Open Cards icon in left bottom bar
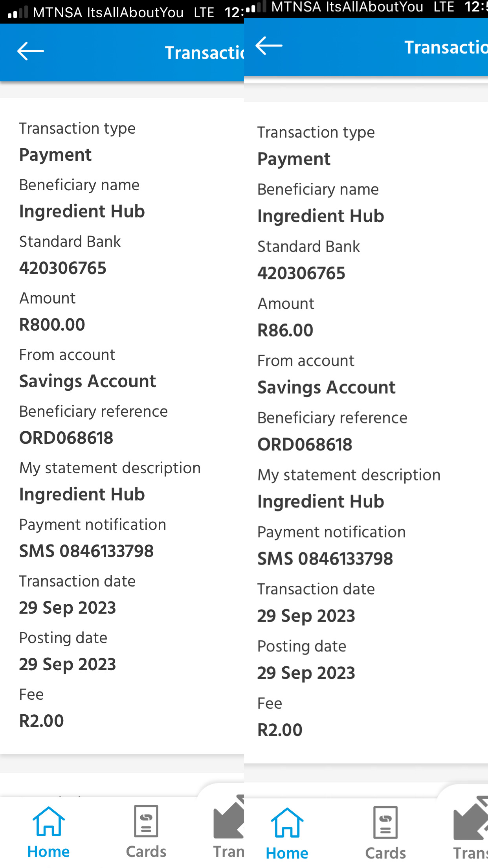Viewport: 488px width, 868px height. tap(146, 821)
